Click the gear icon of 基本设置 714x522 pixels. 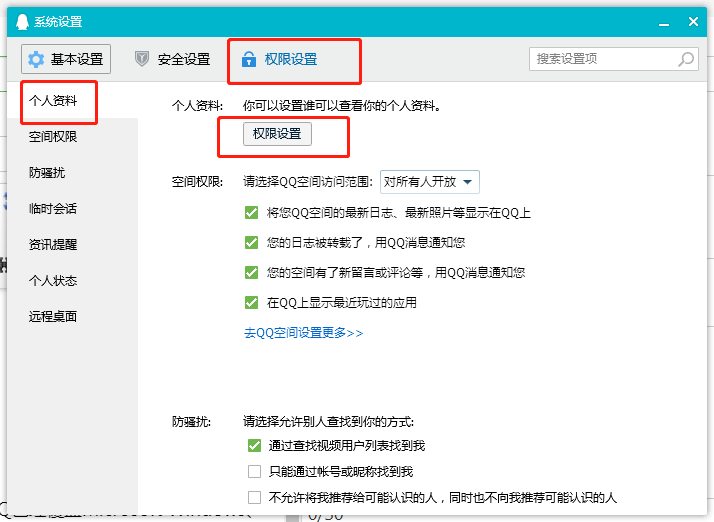coord(36,59)
